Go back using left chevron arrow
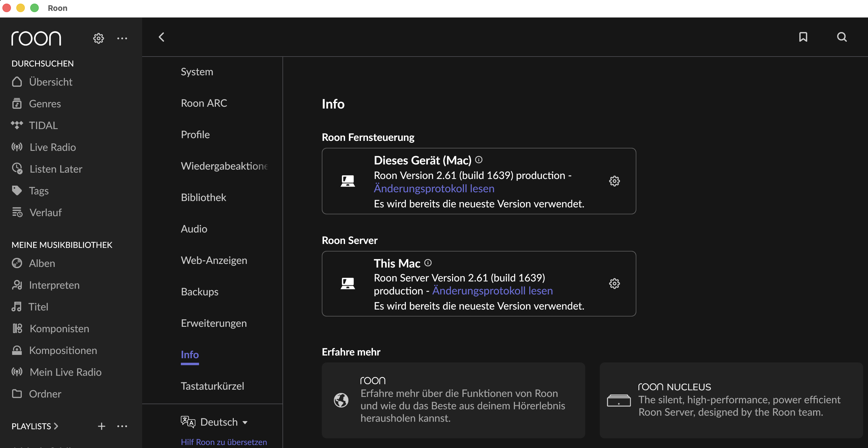The width and height of the screenshot is (868, 448). tap(162, 37)
